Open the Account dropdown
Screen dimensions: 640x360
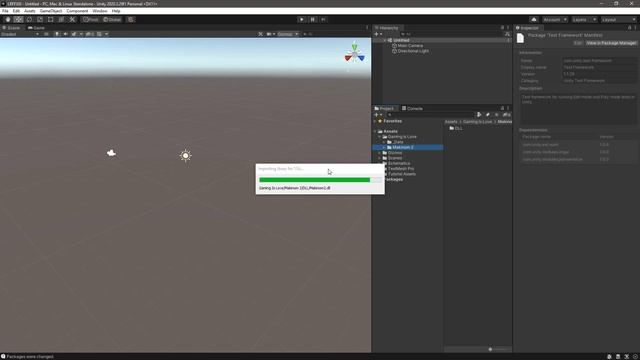[x=555, y=20]
